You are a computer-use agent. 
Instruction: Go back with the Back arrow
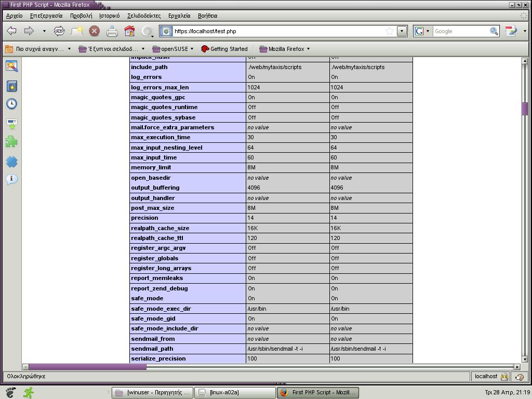pos(11,31)
